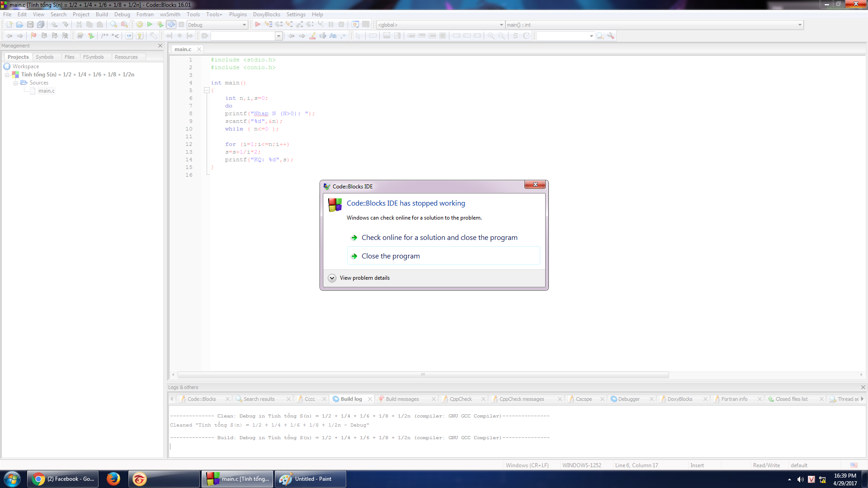Viewport: 868px width, 488px height.
Task: Click the editor horizontal scrollbar
Action: [423, 375]
